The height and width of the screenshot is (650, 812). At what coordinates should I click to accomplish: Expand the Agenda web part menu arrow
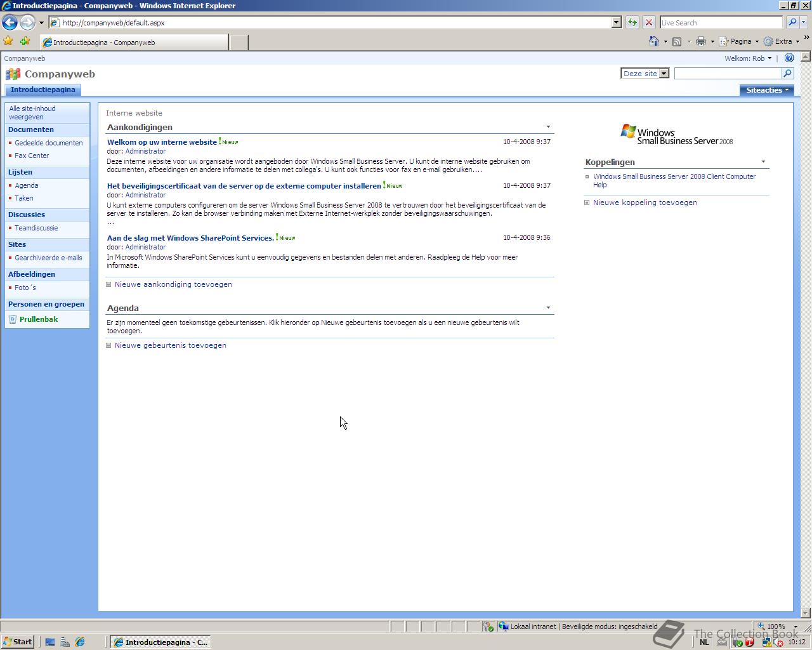[x=548, y=308]
